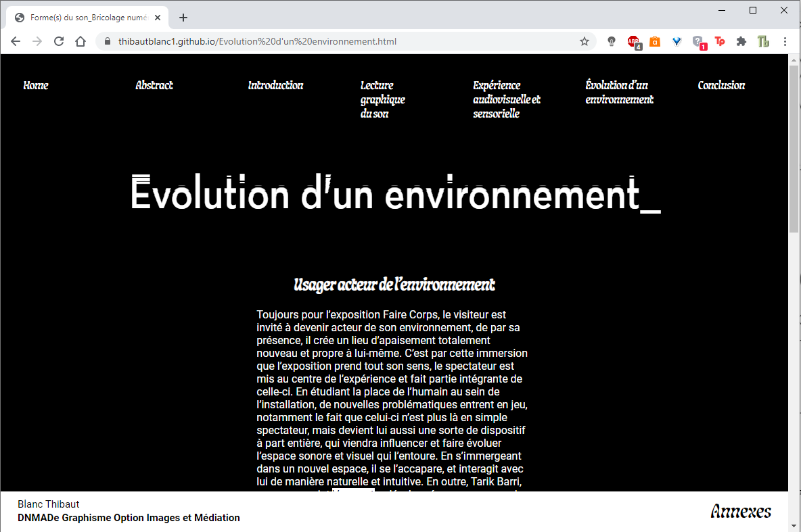Image resolution: width=801 pixels, height=532 pixels.
Task: Go to the browser home page
Action: 81,41
